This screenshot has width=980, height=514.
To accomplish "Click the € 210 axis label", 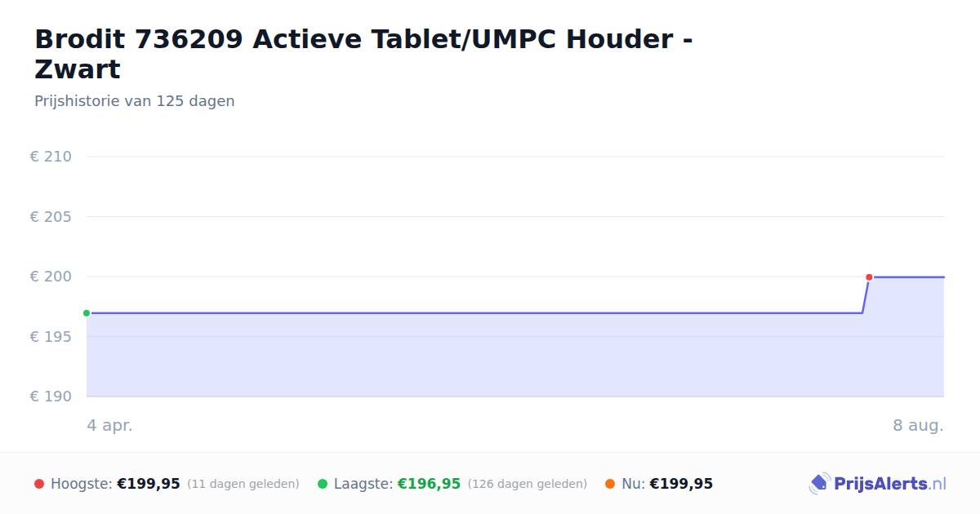I will 51,157.
